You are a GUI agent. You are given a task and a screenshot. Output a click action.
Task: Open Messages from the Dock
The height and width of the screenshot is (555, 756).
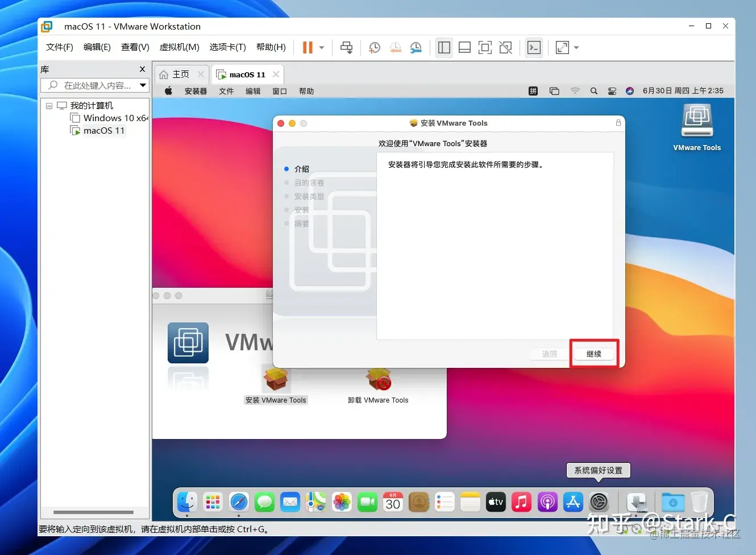pos(264,502)
